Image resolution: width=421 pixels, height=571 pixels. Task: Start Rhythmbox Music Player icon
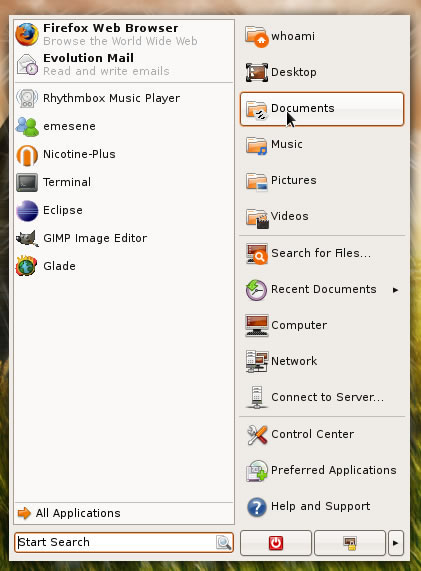point(27,98)
